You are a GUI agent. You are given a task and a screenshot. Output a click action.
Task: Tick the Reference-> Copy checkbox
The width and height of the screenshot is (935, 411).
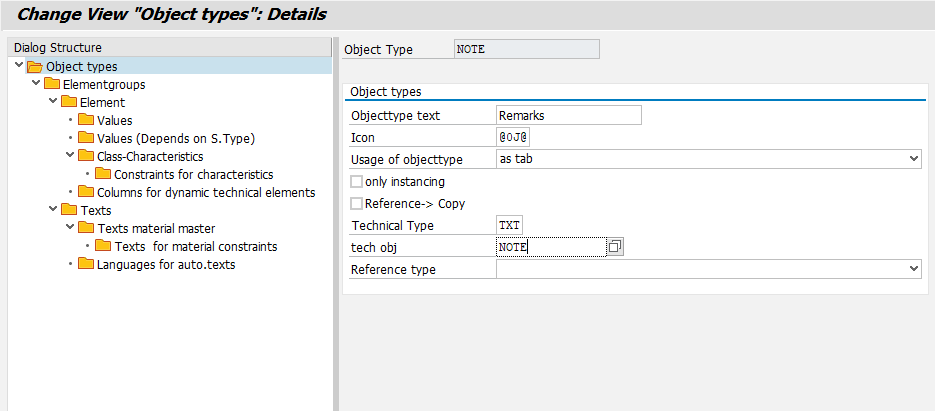[x=356, y=204]
